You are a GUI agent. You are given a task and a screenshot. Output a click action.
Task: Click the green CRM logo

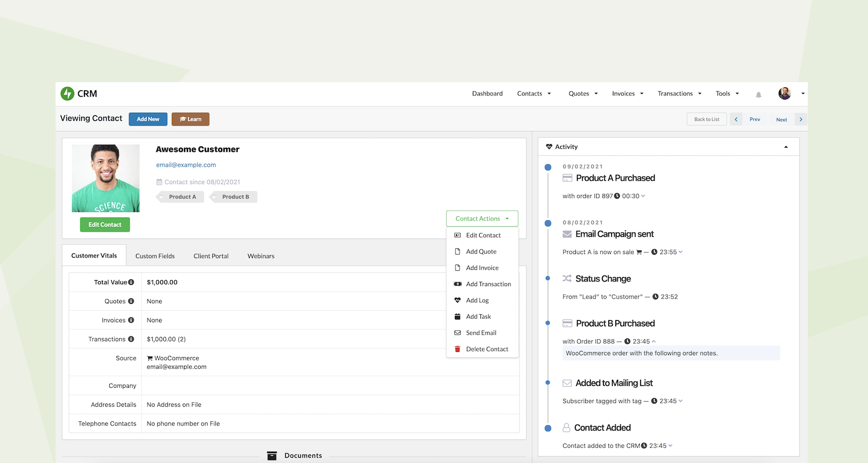tap(66, 93)
